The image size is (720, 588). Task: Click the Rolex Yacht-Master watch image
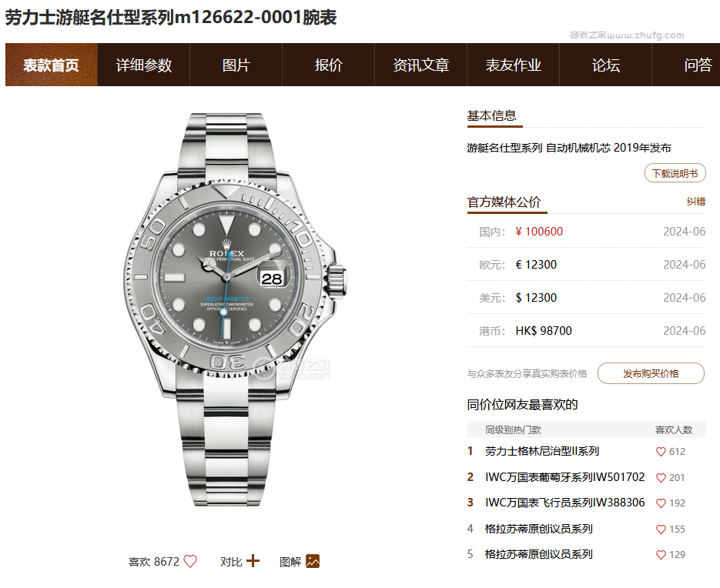point(234,310)
